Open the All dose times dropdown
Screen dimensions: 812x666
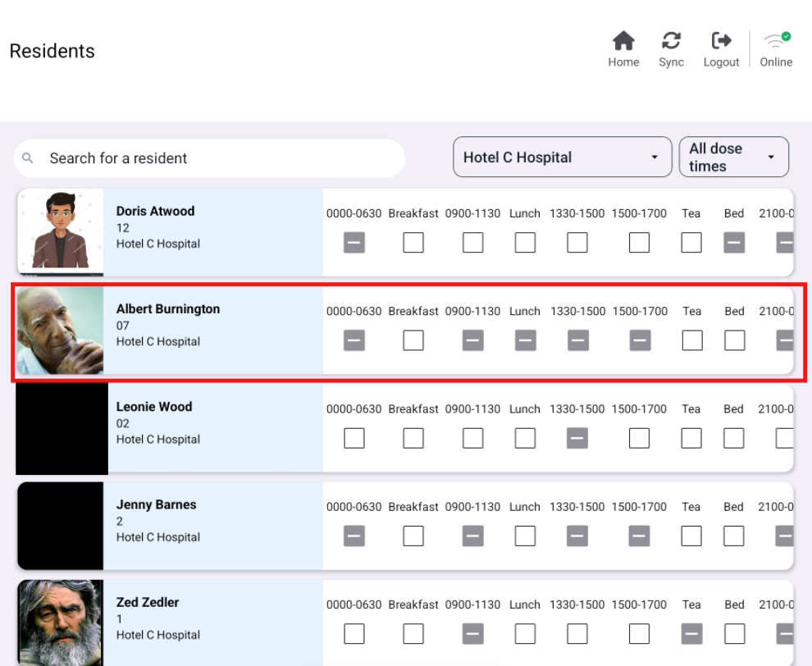[x=733, y=157]
